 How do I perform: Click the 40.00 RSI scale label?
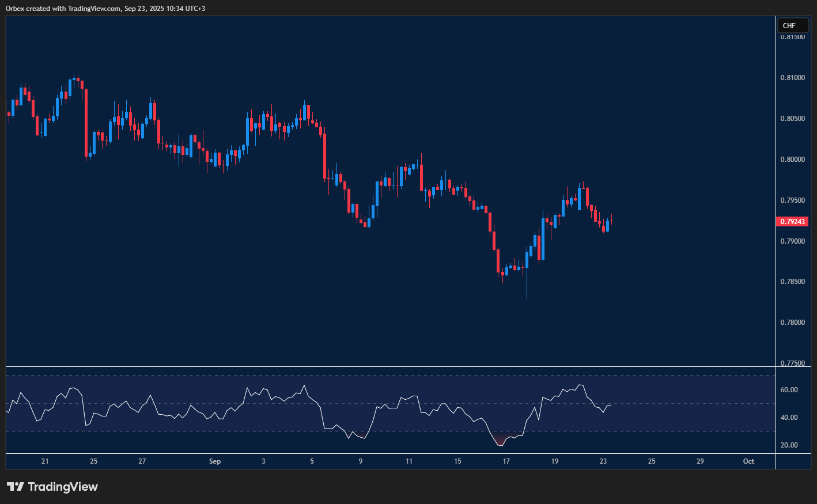789,418
